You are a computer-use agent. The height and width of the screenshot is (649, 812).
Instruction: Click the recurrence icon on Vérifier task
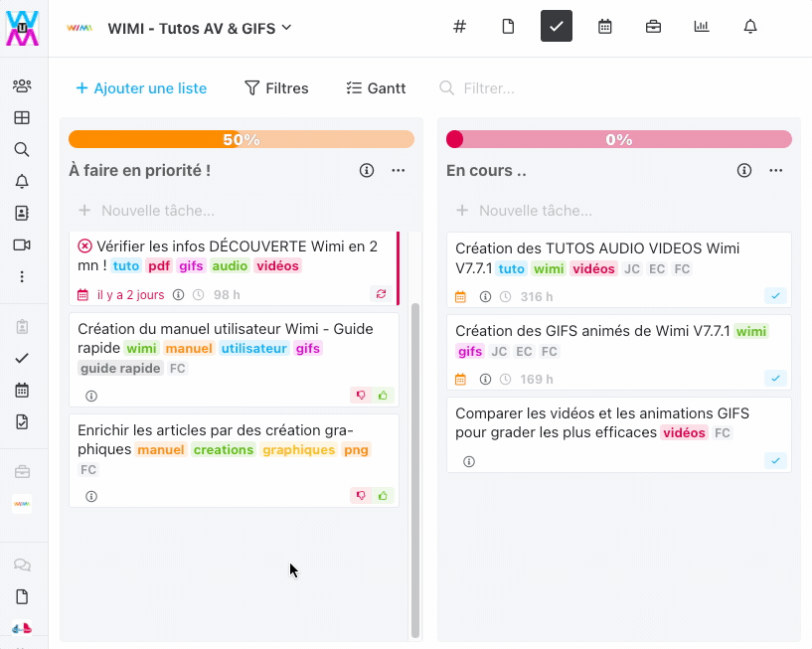click(381, 294)
